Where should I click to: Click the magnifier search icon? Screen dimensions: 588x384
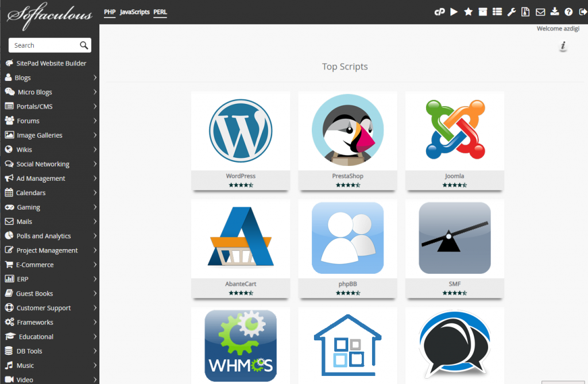(84, 45)
